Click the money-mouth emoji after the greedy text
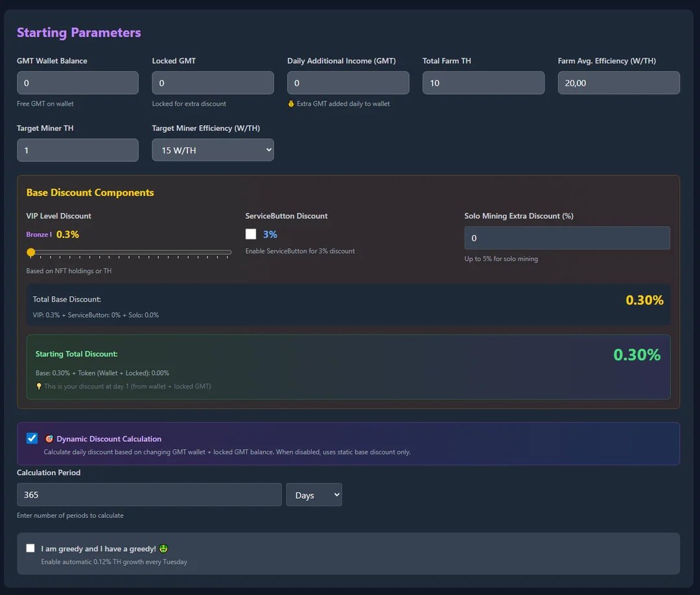 [163, 548]
